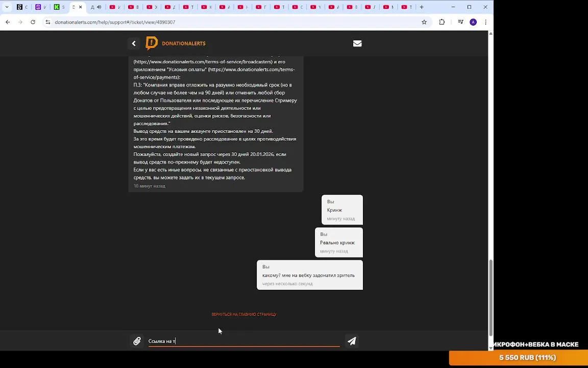
Task: Click the line 'Вывод средств на вашем аккаунте приостановлен'
Action: click(x=203, y=131)
